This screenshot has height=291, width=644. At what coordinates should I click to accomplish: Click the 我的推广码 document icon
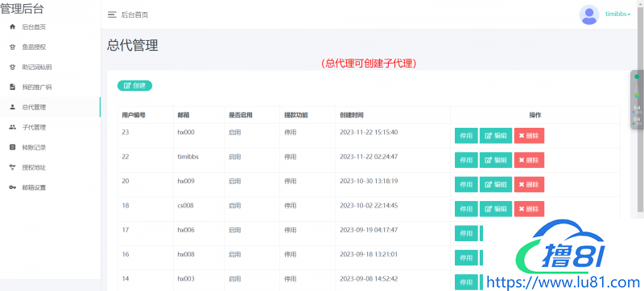click(x=12, y=88)
